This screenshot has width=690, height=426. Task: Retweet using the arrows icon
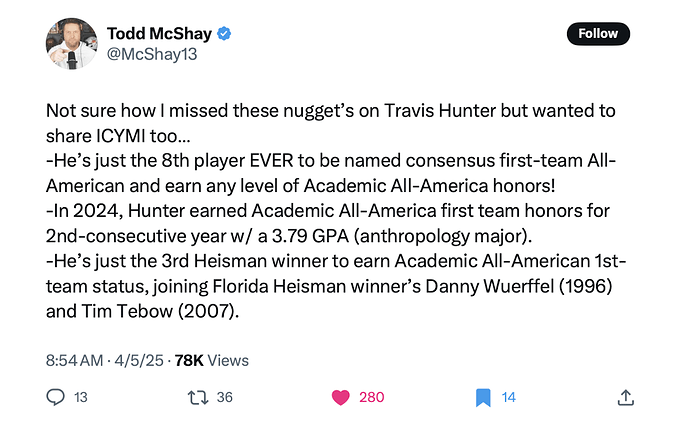pos(198,397)
